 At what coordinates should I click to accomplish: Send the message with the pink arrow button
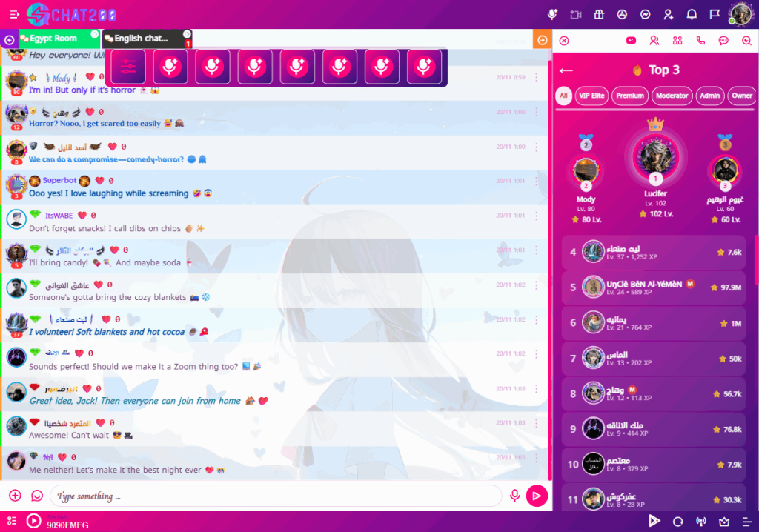coord(538,495)
